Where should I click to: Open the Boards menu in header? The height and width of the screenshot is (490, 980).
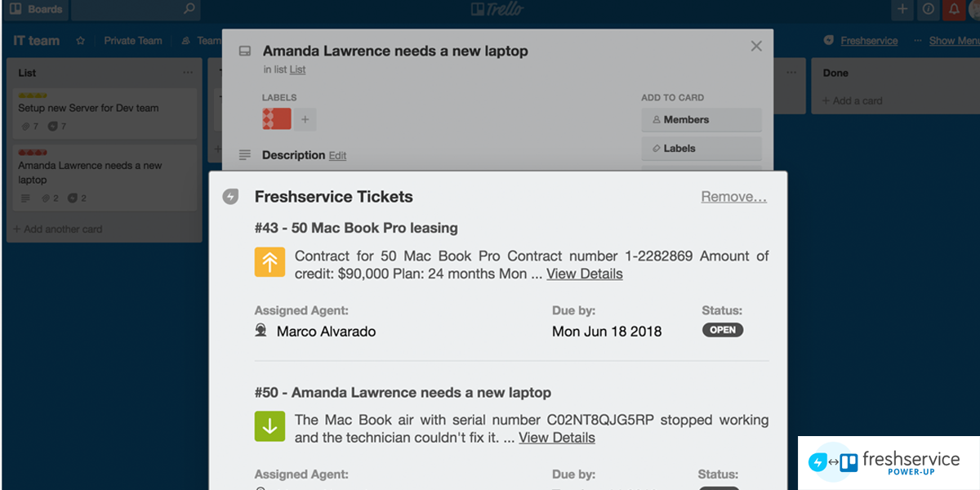point(36,10)
